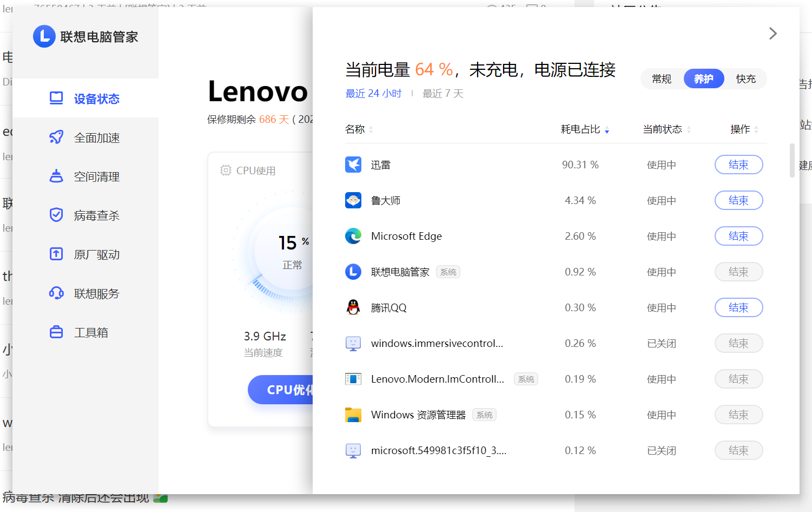Image resolution: width=812 pixels, height=512 pixels.
Task: Click the 系统 tag beside Lenovo.Modern.ImController
Action: tap(526, 379)
